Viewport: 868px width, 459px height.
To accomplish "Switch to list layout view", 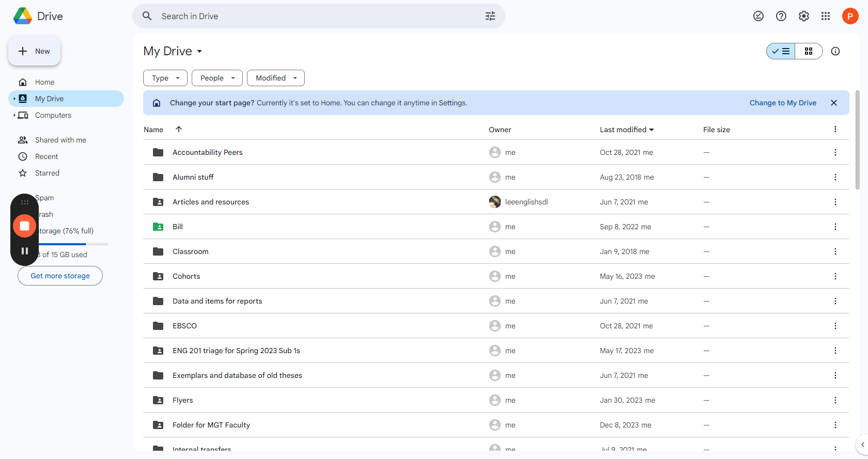I will 781,51.
